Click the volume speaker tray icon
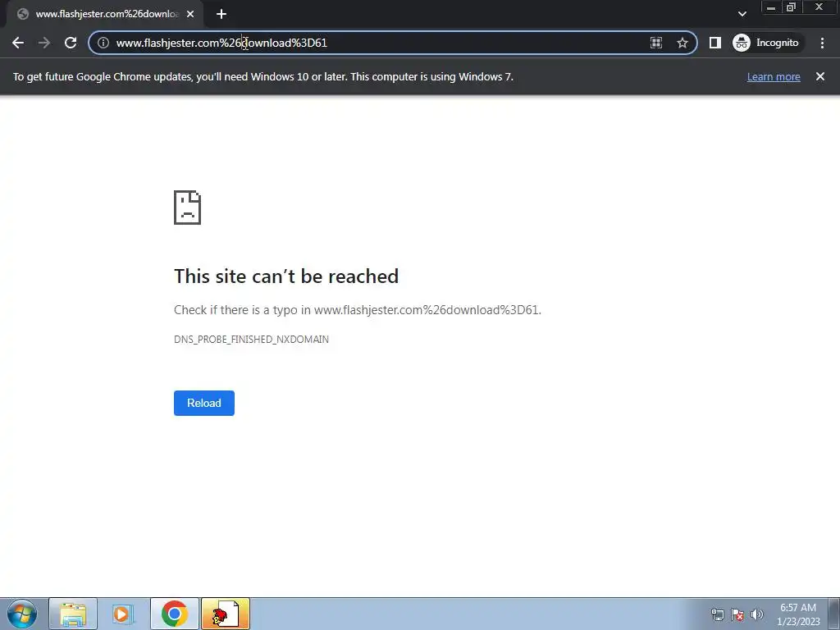 757,614
